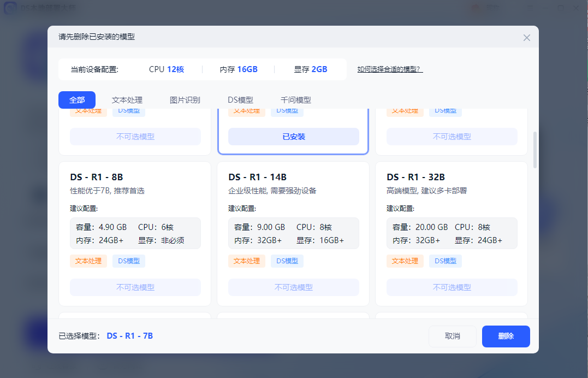Switch to the 全部 filter tab

coord(76,100)
